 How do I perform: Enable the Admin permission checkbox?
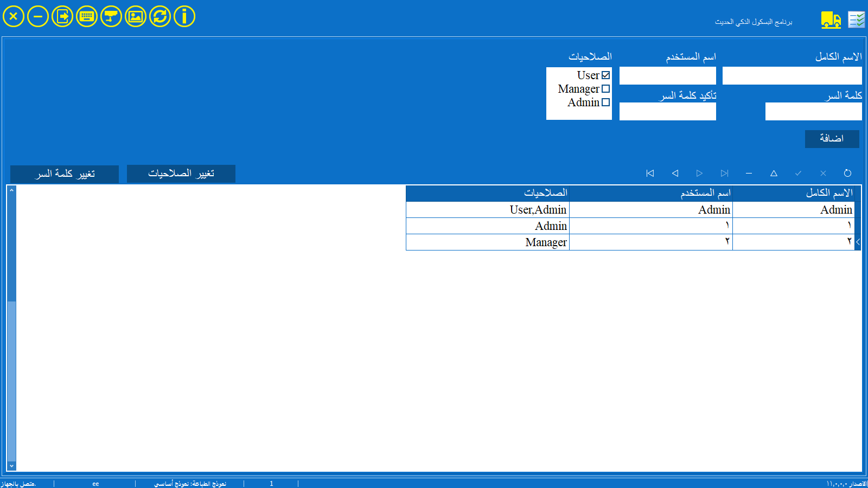coord(606,102)
